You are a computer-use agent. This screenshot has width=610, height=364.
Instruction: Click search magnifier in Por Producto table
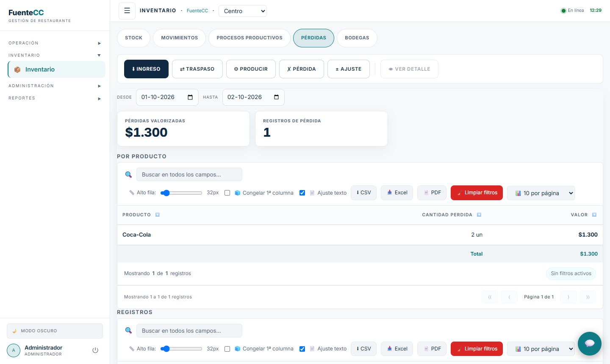pos(128,174)
